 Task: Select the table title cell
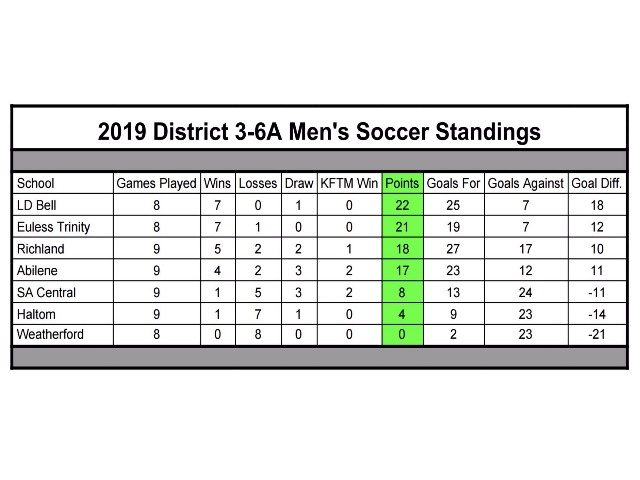coord(319,128)
